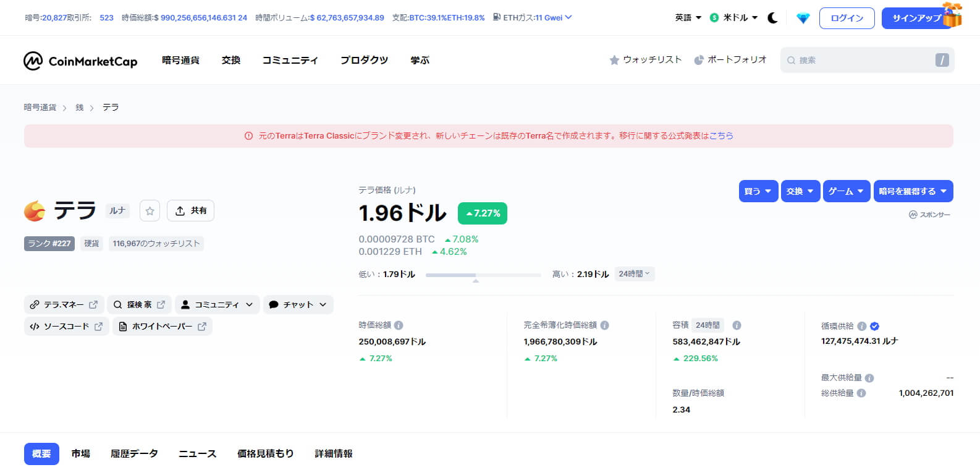Click info icon next to 最大供給量

click(869, 378)
